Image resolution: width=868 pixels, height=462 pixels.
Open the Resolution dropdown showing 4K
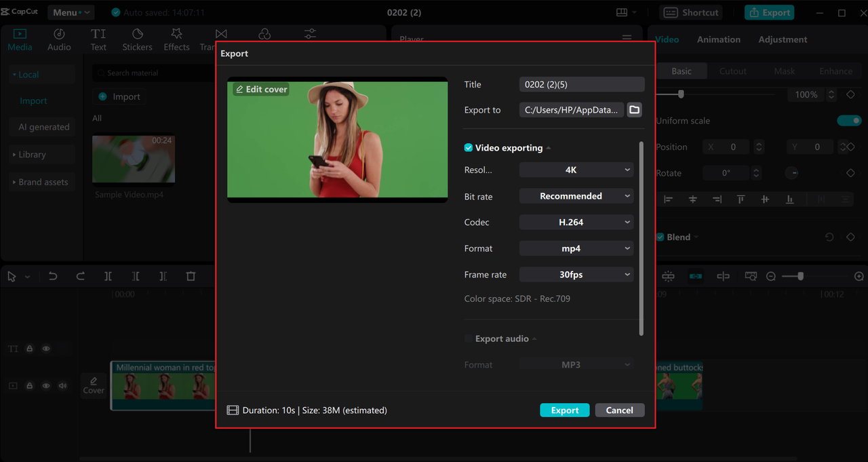tap(576, 170)
